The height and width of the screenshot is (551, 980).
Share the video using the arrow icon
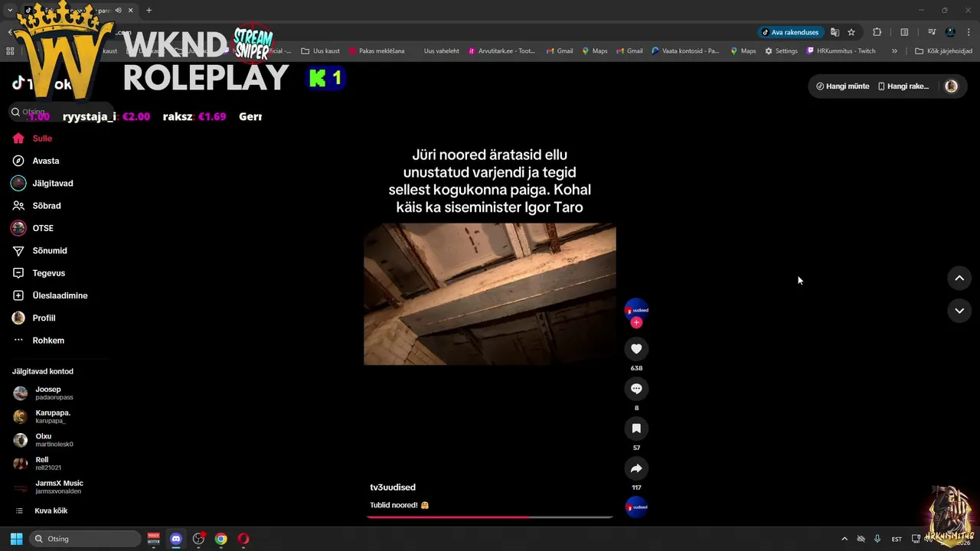[636, 468]
